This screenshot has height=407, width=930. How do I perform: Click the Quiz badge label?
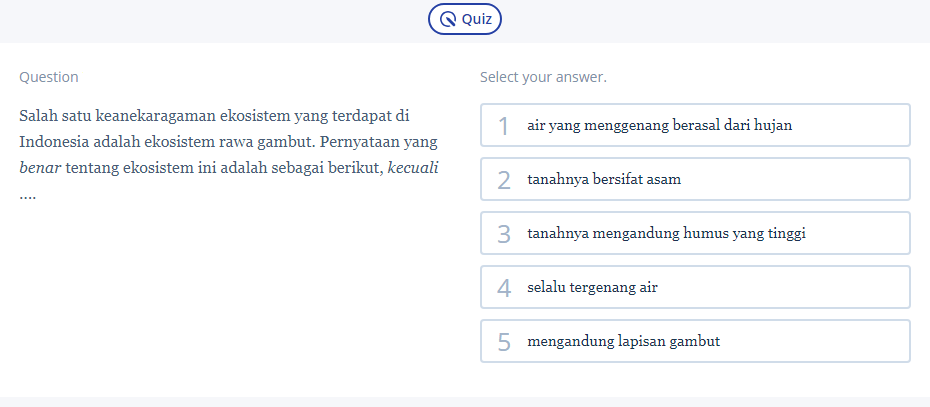[476, 19]
